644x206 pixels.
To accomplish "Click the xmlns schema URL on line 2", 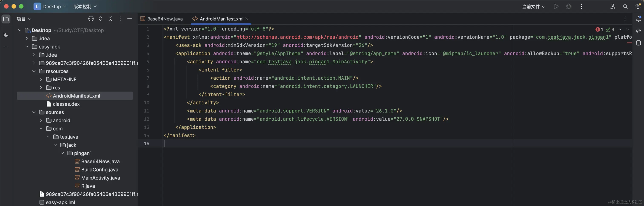I will pyautogui.click(x=298, y=37).
